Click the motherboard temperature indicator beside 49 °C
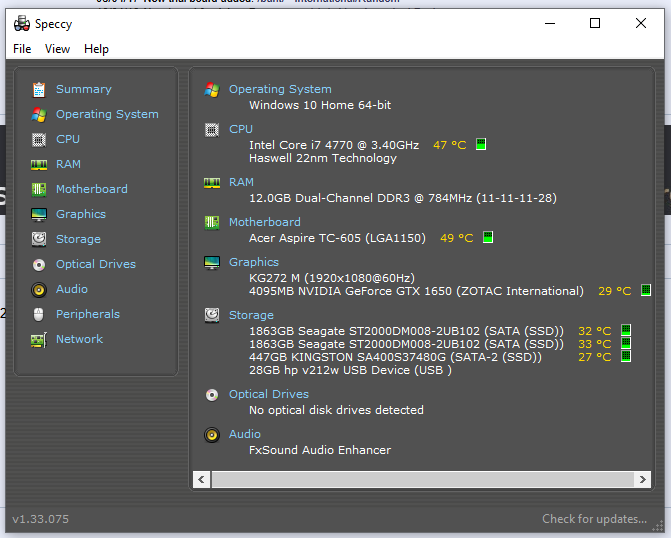 point(488,237)
